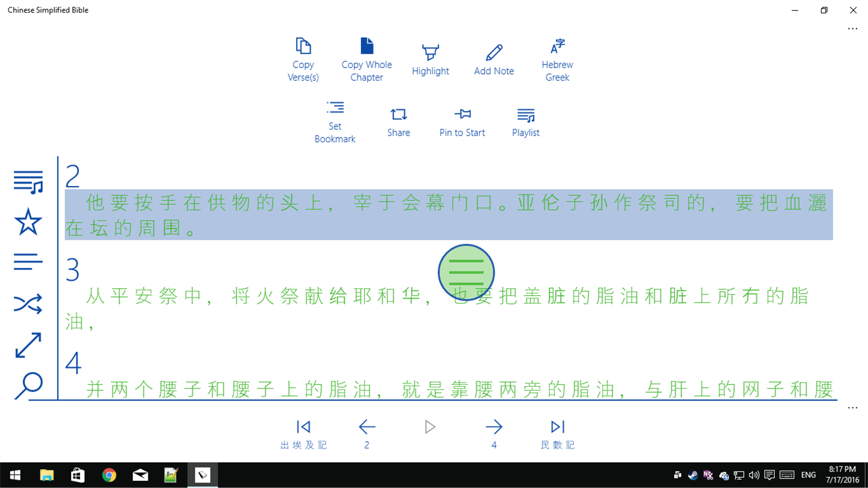Image resolution: width=868 pixels, height=488 pixels.
Task: Click the shuffle arrows icon in the sidebar
Action: click(28, 304)
